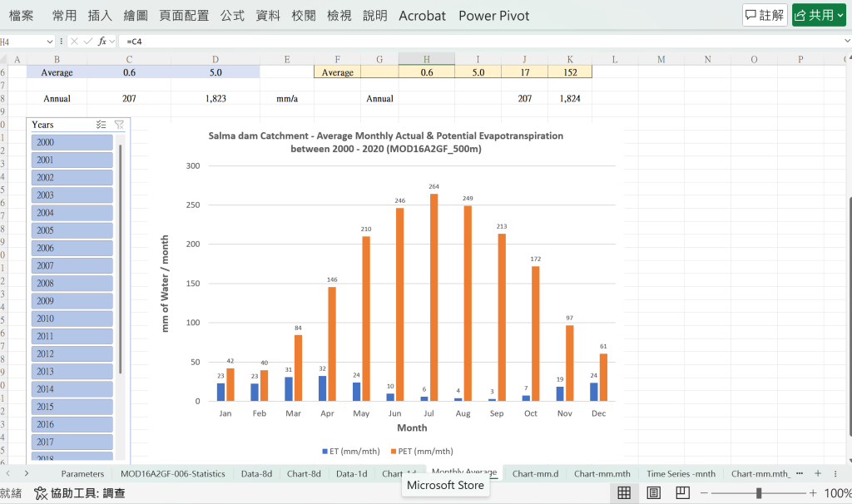Switch to Normal view in status bar
The image size is (852, 504).
pyautogui.click(x=624, y=492)
